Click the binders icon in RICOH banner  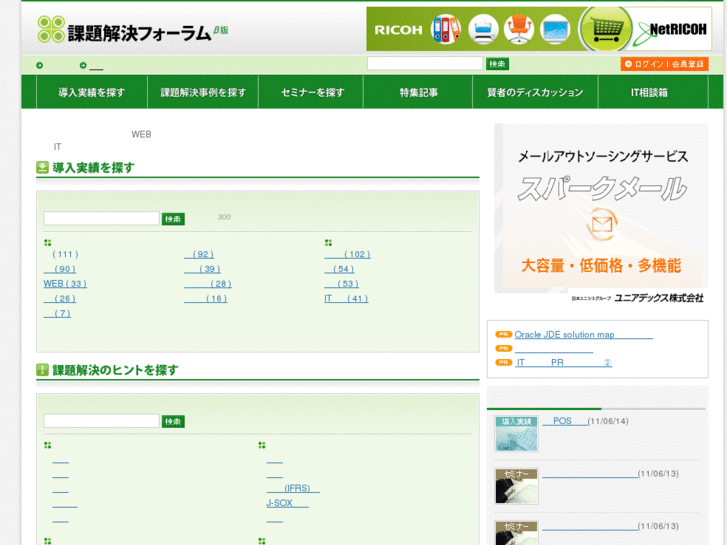click(445, 29)
